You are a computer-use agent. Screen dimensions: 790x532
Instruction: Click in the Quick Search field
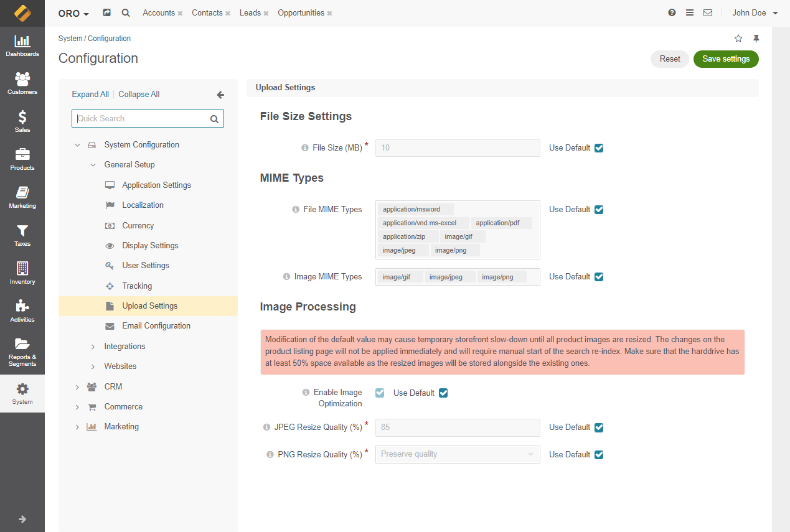[142, 119]
